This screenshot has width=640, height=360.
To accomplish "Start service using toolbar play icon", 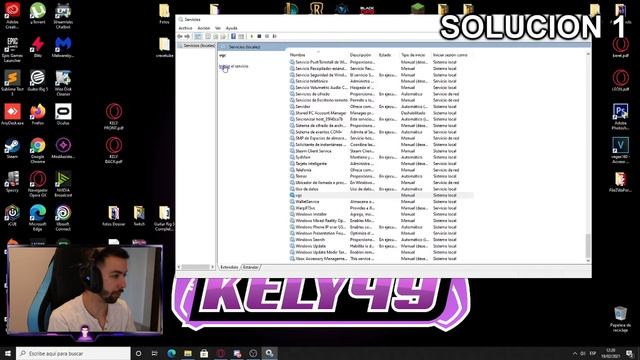I will point(251,36).
